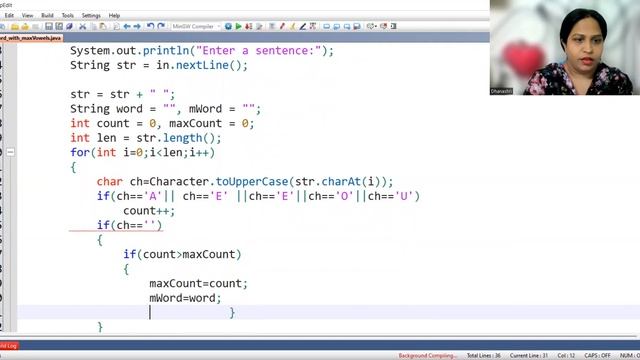The height and width of the screenshot is (360, 640).
Task: Click the dark blue pen toolbar icon
Action: [302, 27]
